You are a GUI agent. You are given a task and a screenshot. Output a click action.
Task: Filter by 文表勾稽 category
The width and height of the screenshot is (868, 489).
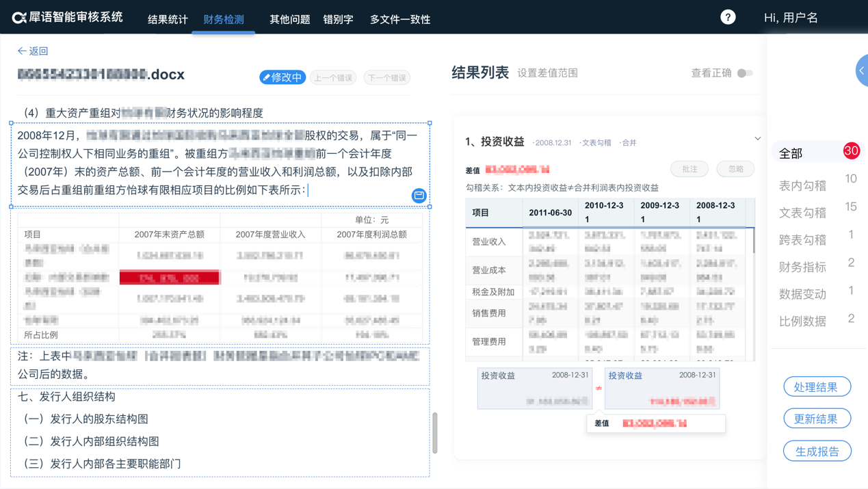[802, 213]
